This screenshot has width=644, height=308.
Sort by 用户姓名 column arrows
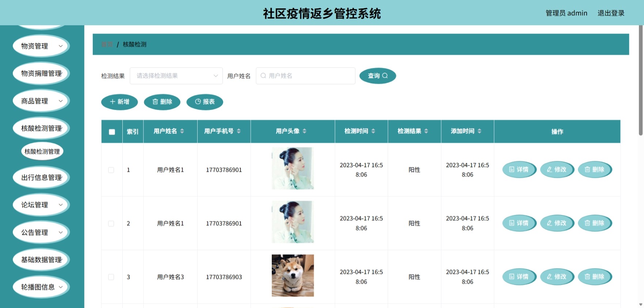(x=182, y=131)
